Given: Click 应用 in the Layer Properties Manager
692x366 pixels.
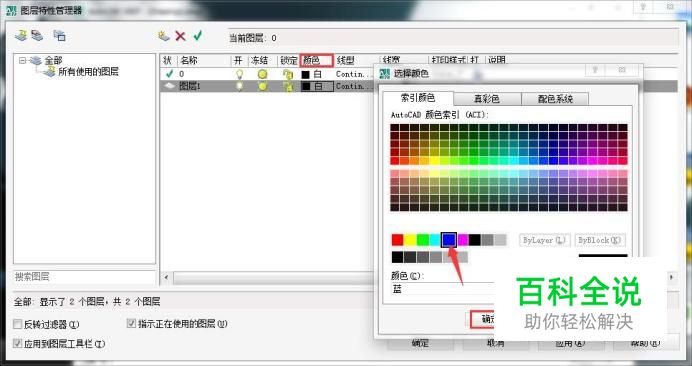Looking at the screenshot, I should click(570, 343).
